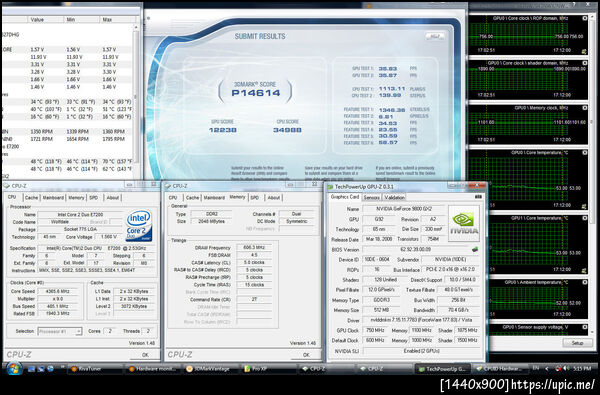Open the SPD tab in the CPU-Z processor window
Viewport: 600px width, 395px height.
point(94,198)
